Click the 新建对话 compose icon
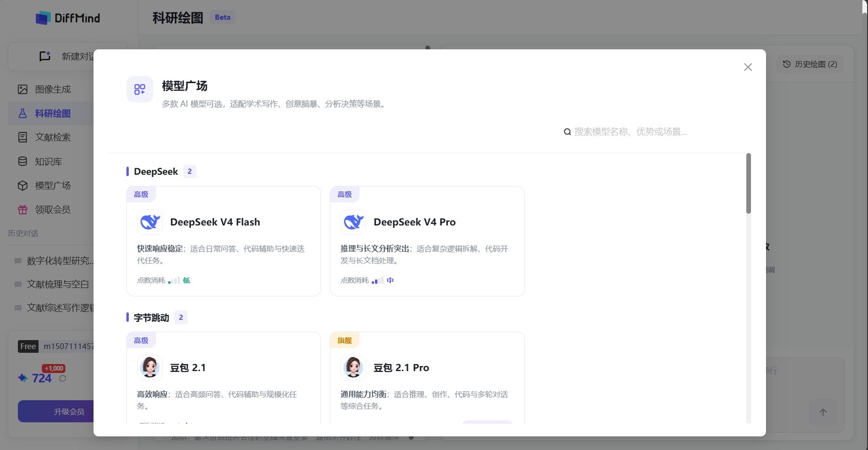The height and width of the screenshot is (450, 868). pos(45,56)
